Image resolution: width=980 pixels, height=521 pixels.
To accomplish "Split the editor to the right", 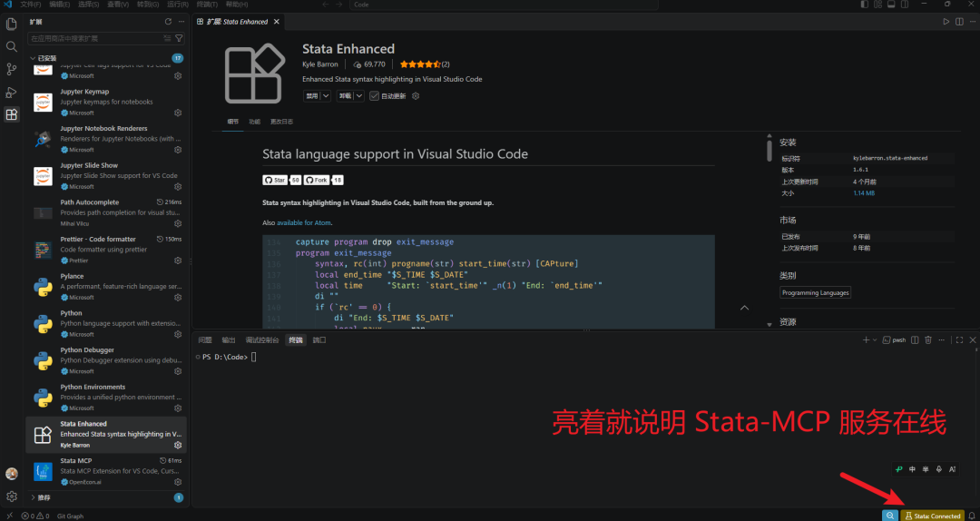I will pos(959,21).
